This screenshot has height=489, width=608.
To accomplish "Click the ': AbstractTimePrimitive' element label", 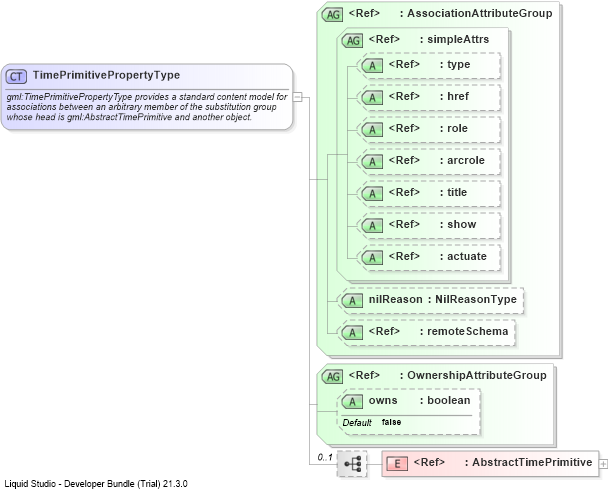I will click(x=529, y=462).
